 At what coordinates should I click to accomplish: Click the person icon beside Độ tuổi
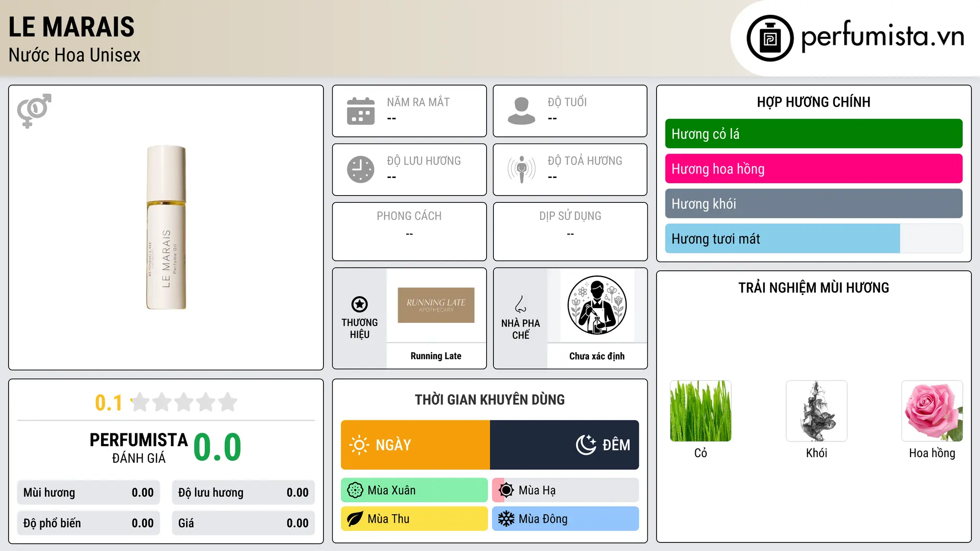point(522,111)
